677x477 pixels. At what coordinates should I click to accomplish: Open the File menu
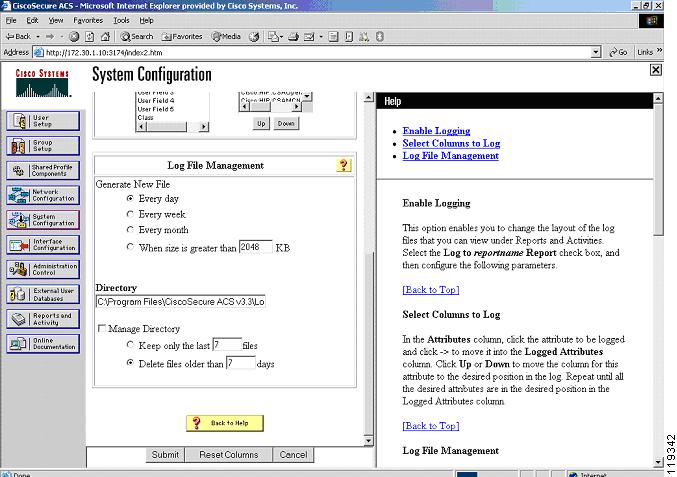pos(11,20)
